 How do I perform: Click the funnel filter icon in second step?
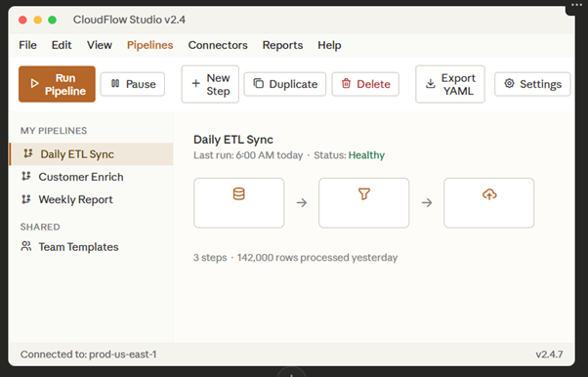tap(363, 194)
